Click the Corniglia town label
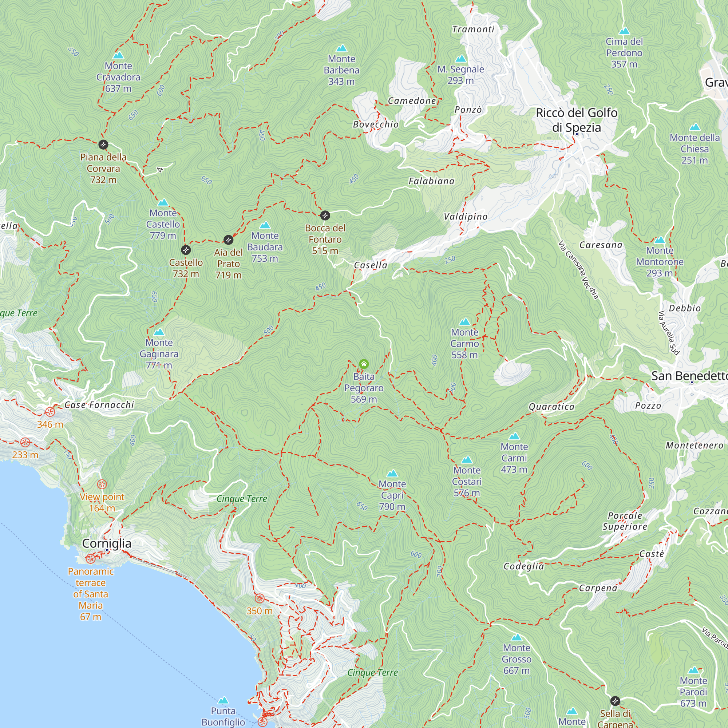 [x=107, y=543]
